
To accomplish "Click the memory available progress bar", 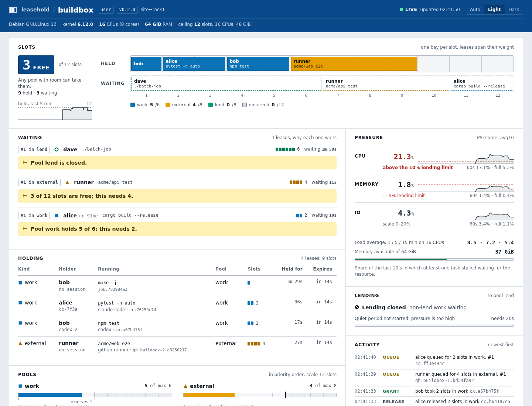I will pos(434,259).
